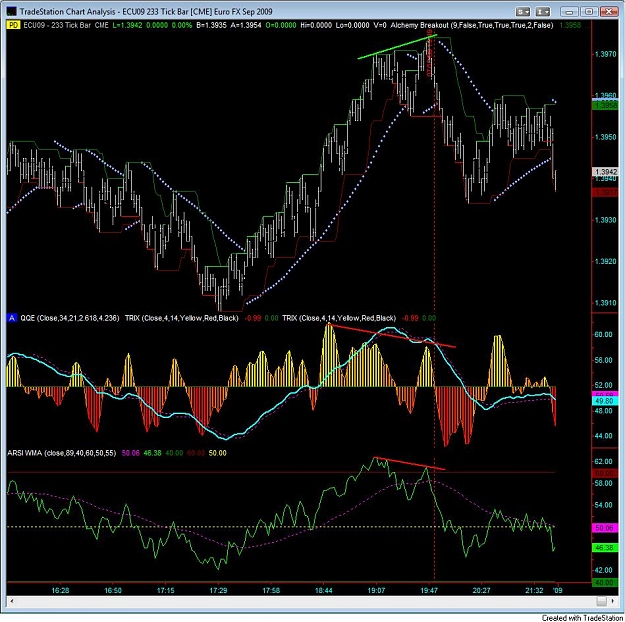This screenshot has height=622, width=625.
Task: Click the blue A badge beside the QQE label
Action: click(12, 318)
